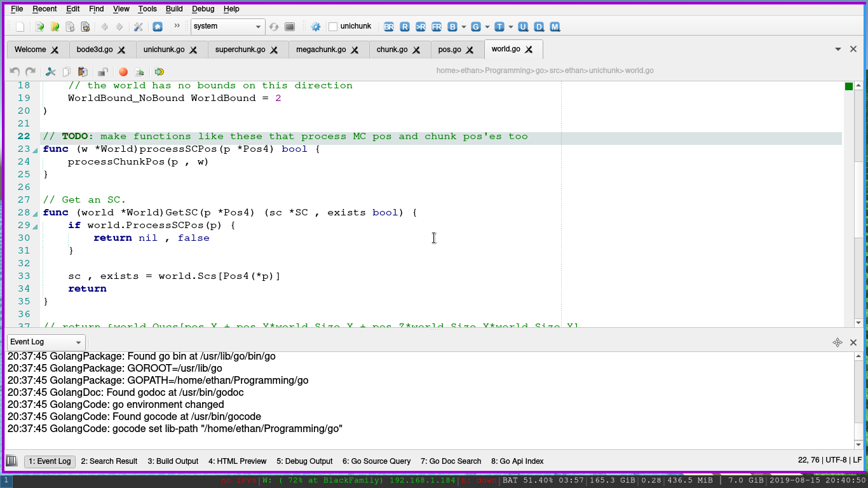Expand the Event Log panel selector dropdown
The image size is (868, 488).
point(46,342)
